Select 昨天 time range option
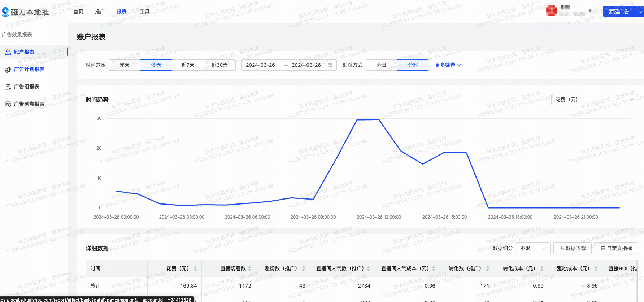 (x=125, y=65)
